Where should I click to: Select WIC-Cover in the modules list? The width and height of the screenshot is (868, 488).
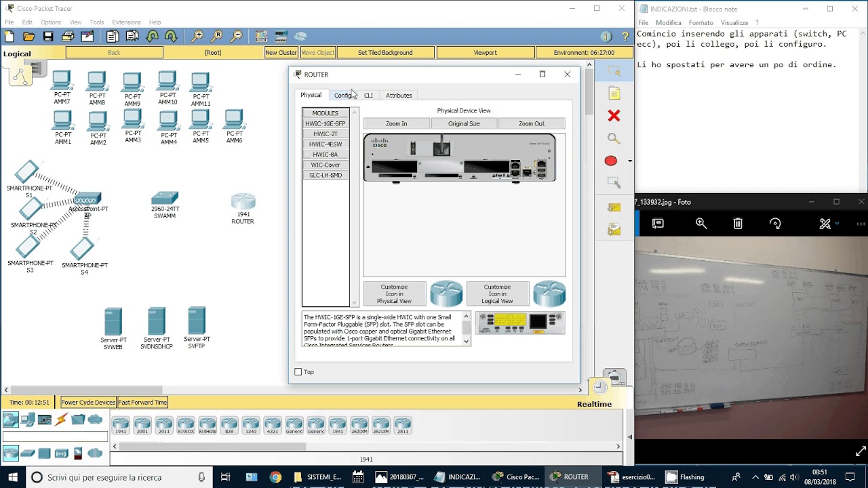tap(325, 165)
